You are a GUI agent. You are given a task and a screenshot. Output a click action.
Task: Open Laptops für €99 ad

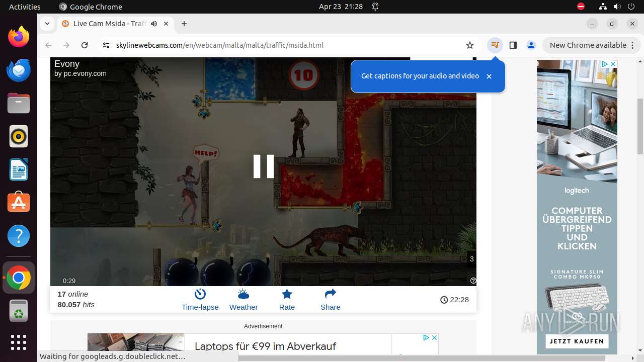click(x=265, y=346)
